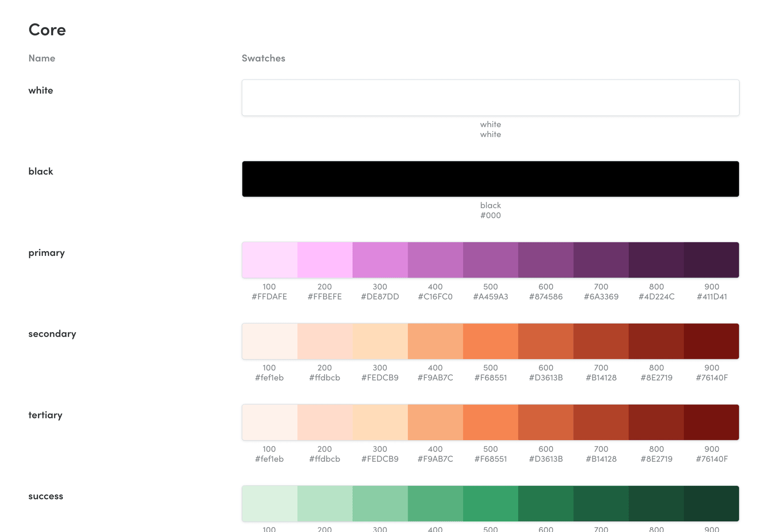Select the "secondary" row name
This screenshot has width=764, height=532.
point(52,334)
